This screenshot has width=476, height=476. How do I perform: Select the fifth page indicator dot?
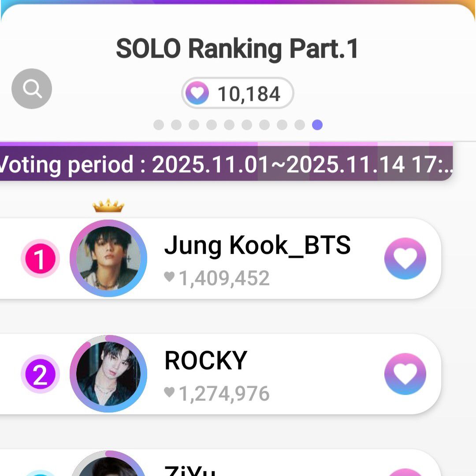229,125
